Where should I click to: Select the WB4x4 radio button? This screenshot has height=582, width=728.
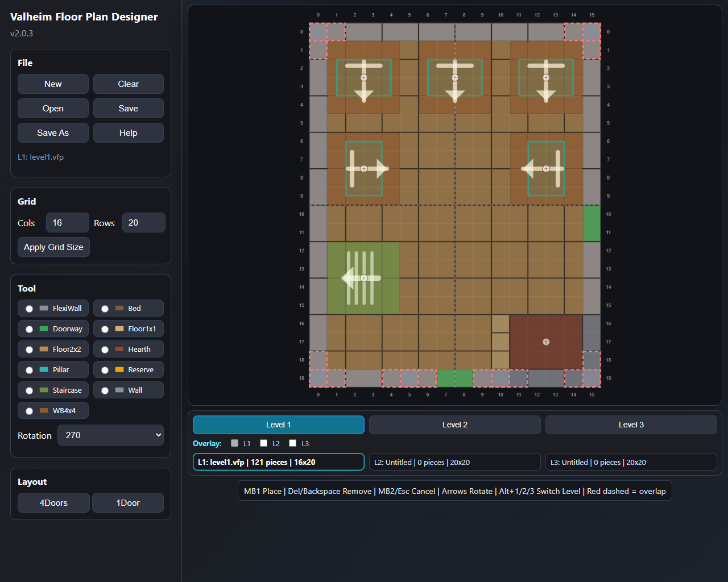(x=29, y=411)
